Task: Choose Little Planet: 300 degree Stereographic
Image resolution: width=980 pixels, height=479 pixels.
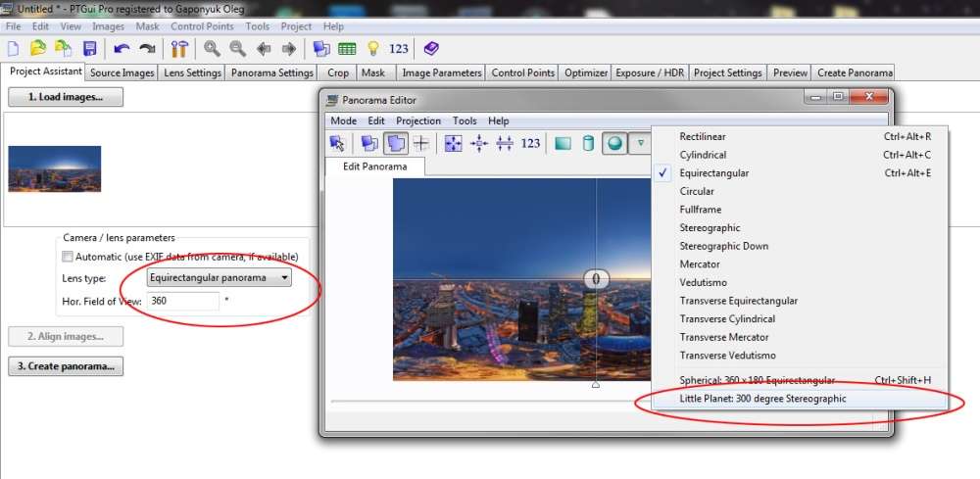Action: 762,399
